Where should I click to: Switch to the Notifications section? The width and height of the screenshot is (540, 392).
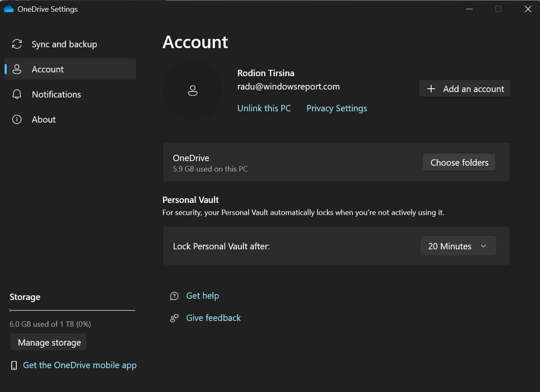[56, 94]
